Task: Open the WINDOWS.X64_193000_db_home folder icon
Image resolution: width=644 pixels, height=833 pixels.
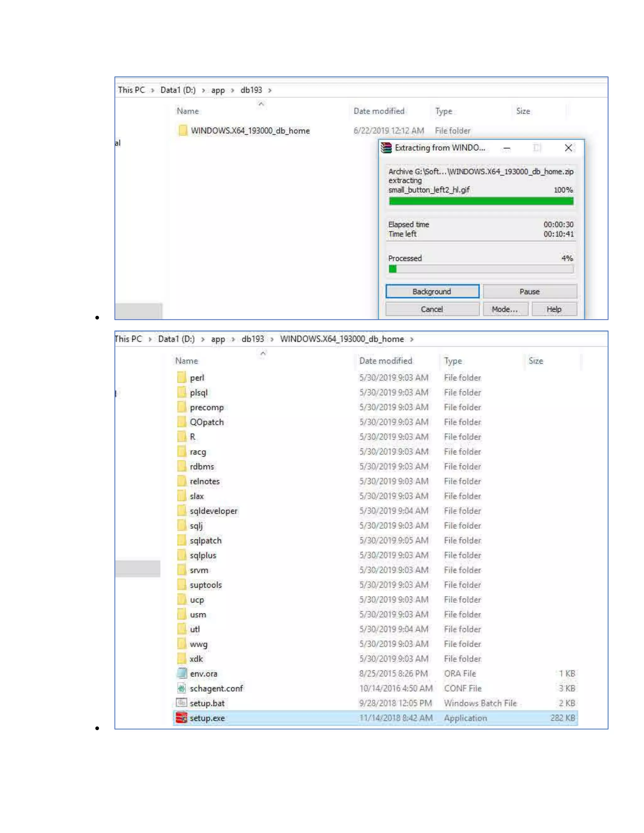Action: (183, 130)
